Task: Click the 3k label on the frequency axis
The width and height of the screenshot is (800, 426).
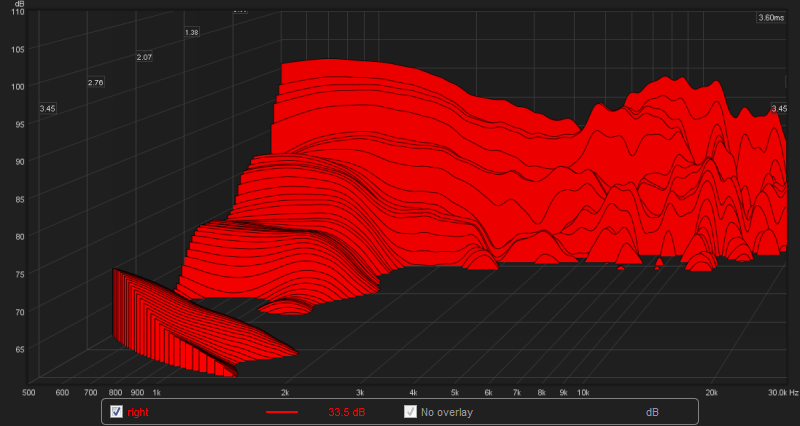Action: 360,393
